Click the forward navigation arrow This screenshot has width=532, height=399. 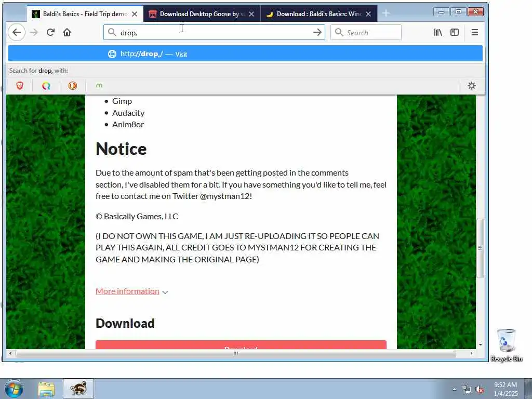pyautogui.click(x=34, y=33)
